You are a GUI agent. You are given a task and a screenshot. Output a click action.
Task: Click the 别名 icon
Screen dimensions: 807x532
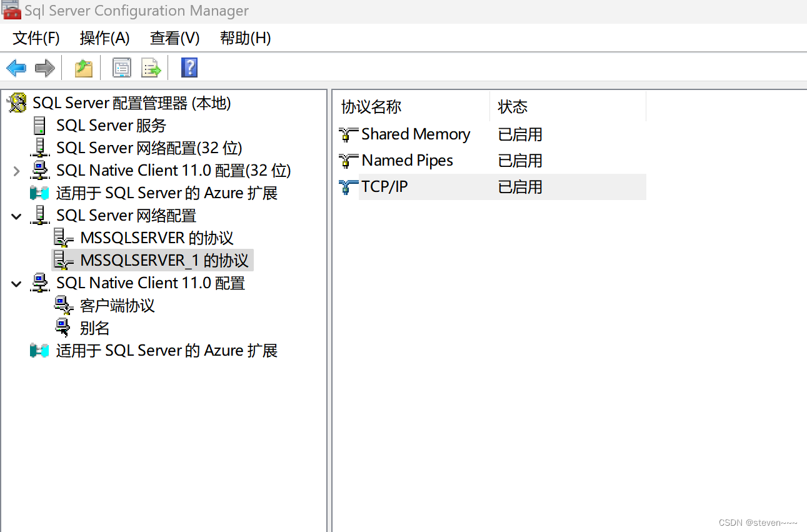pos(63,328)
